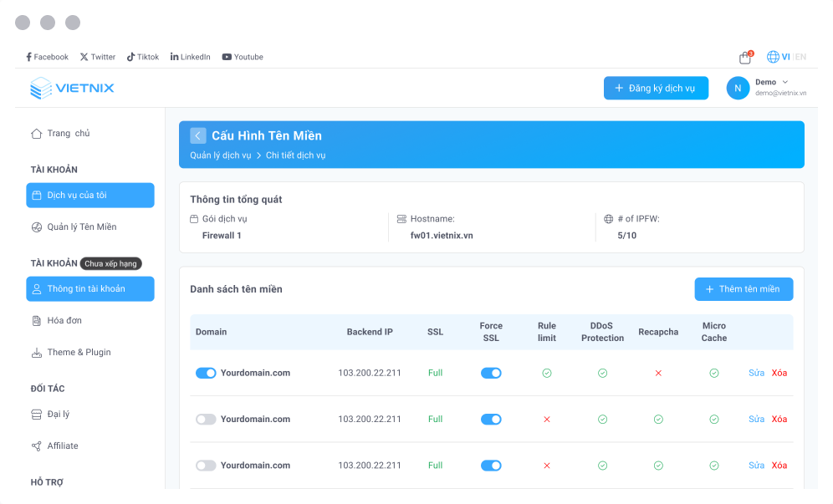Click the globe language icon
Viewport: 833px width, 504px height.
point(773,57)
